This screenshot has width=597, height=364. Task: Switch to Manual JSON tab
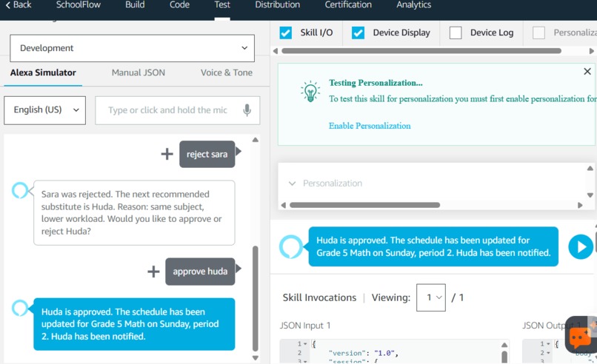139,73
